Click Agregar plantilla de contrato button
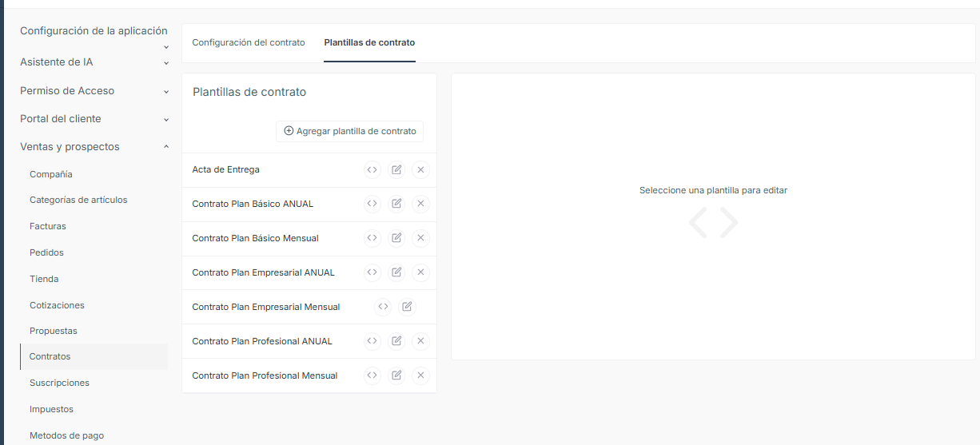This screenshot has height=445, width=980. [x=350, y=131]
